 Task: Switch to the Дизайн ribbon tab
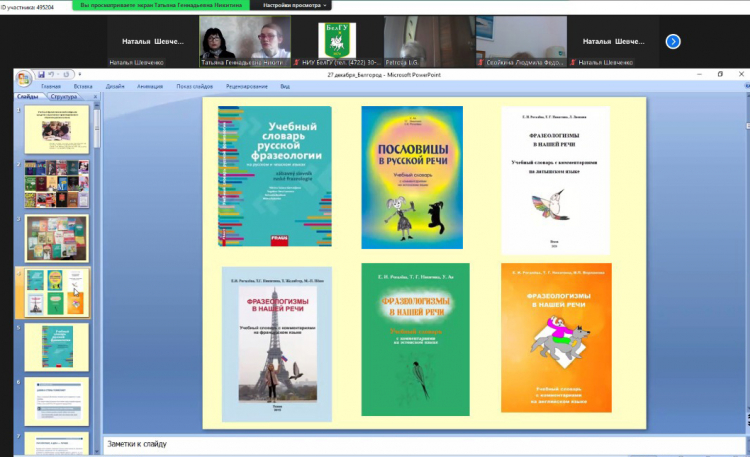(x=115, y=86)
